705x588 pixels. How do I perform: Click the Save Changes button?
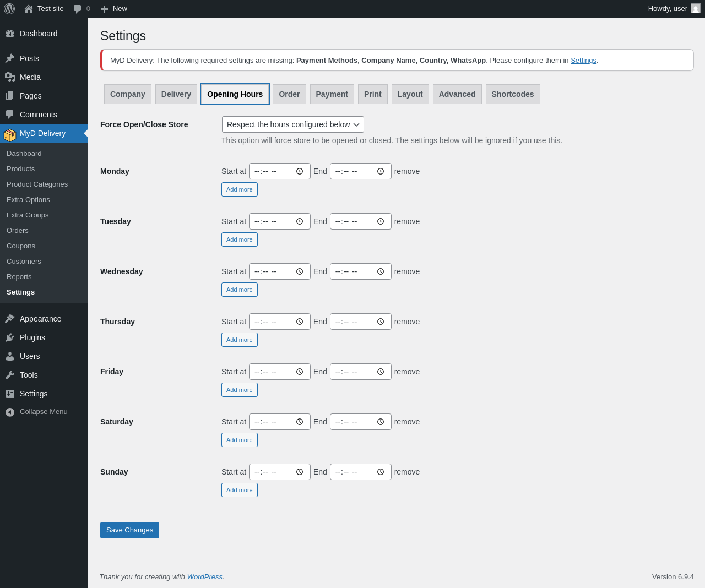[129, 530]
